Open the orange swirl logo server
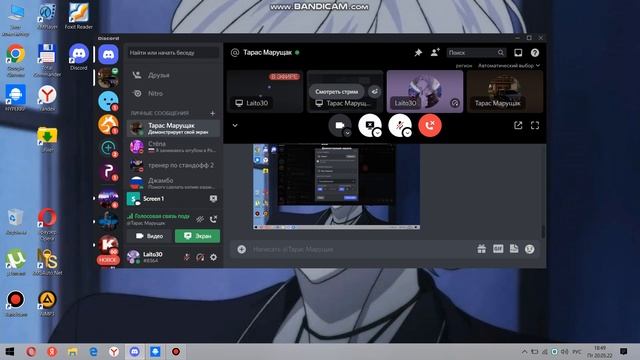 [x=108, y=124]
